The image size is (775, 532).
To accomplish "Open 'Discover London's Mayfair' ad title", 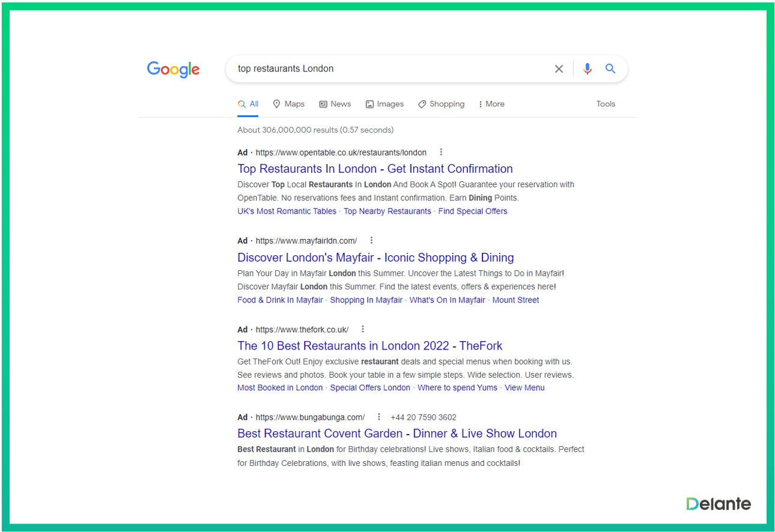I will pyautogui.click(x=375, y=258).
